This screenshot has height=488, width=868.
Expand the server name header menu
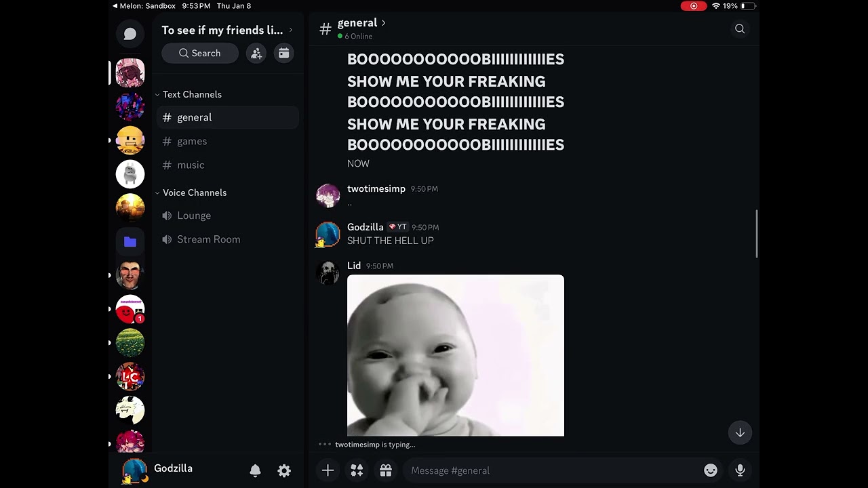click(x=226, y=30)
